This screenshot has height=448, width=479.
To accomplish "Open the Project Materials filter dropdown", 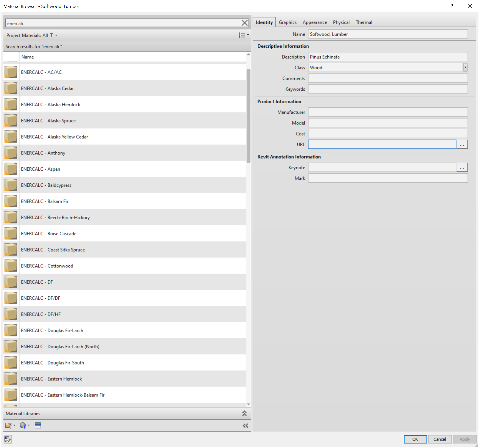I will [53, 35].
